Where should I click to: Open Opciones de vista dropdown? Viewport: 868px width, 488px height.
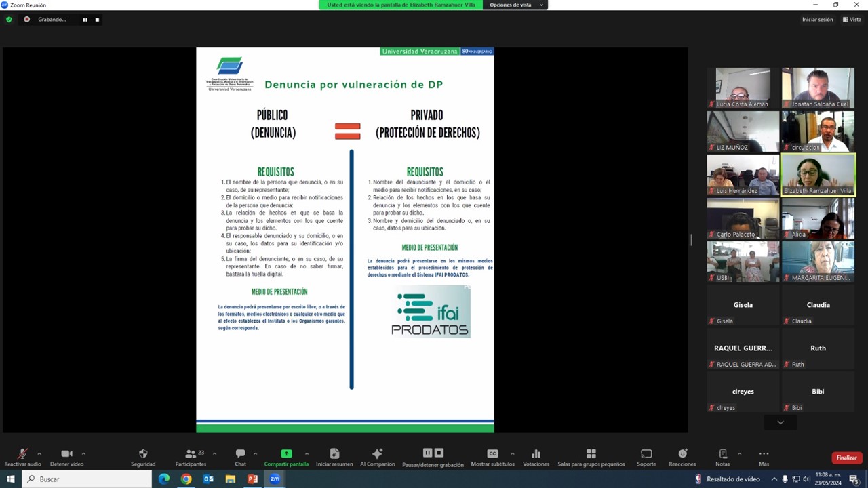(516, 5)
